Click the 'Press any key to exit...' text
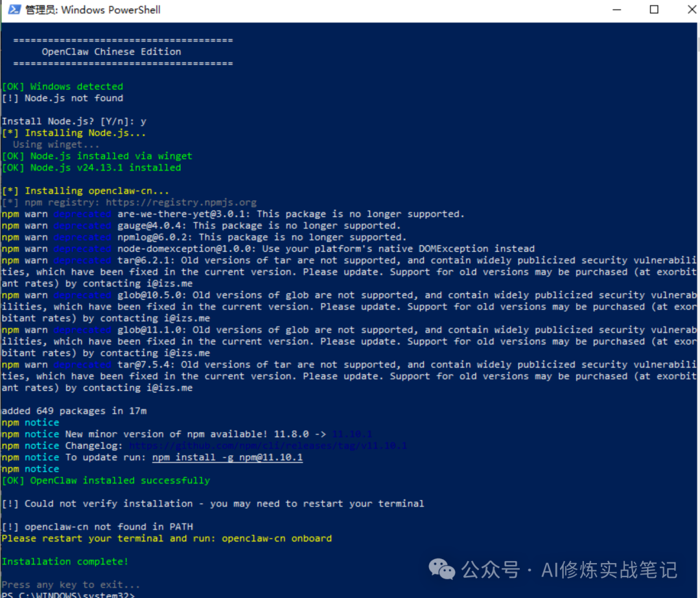This screenshot has height=598, width=700. 71,584
